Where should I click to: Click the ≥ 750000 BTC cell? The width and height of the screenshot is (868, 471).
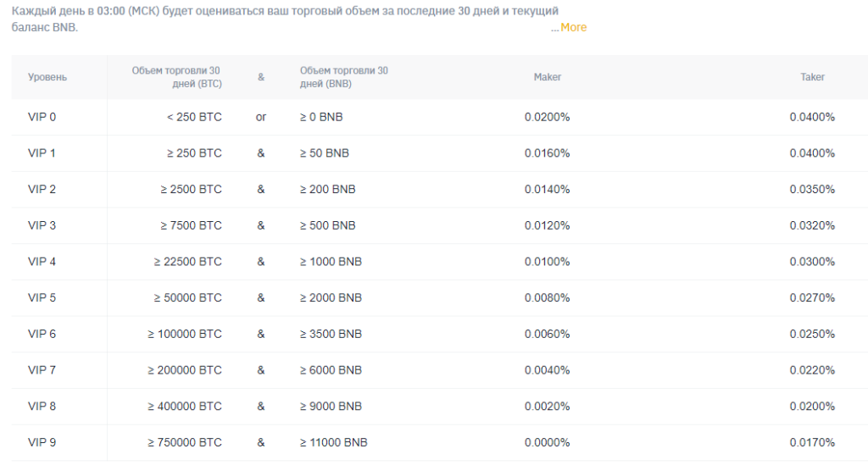[184, 442]
